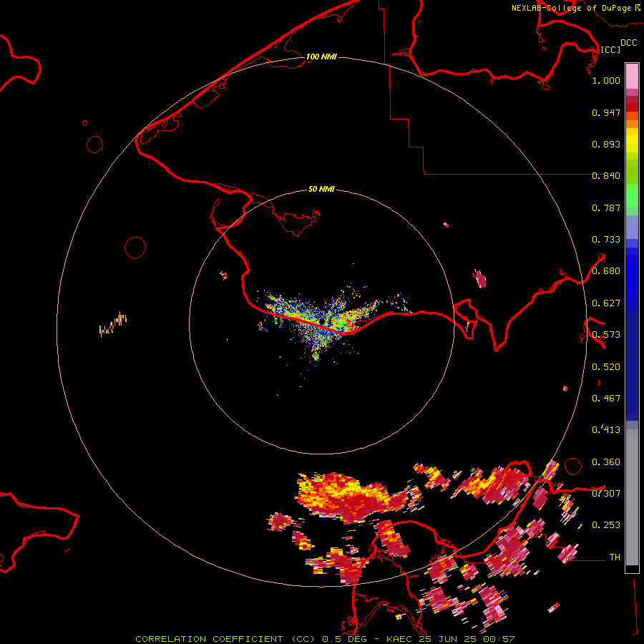644x644 pixels.
Task: Click the central ground clutter near radar site
Action: pyautogui.click(x=324, y=323)
